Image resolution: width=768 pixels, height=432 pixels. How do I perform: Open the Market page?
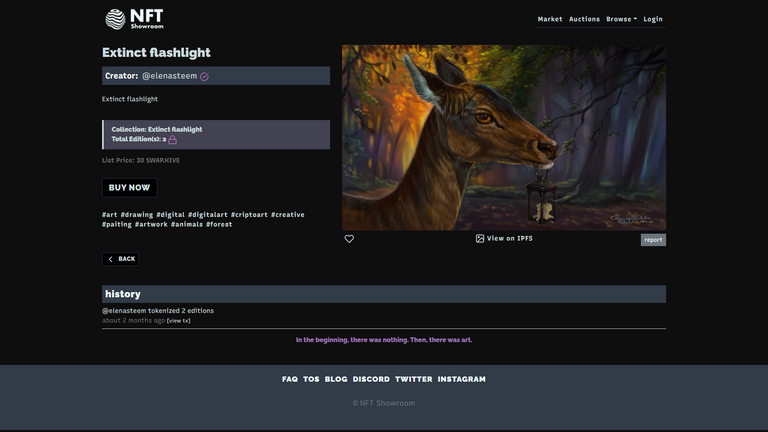550,19
